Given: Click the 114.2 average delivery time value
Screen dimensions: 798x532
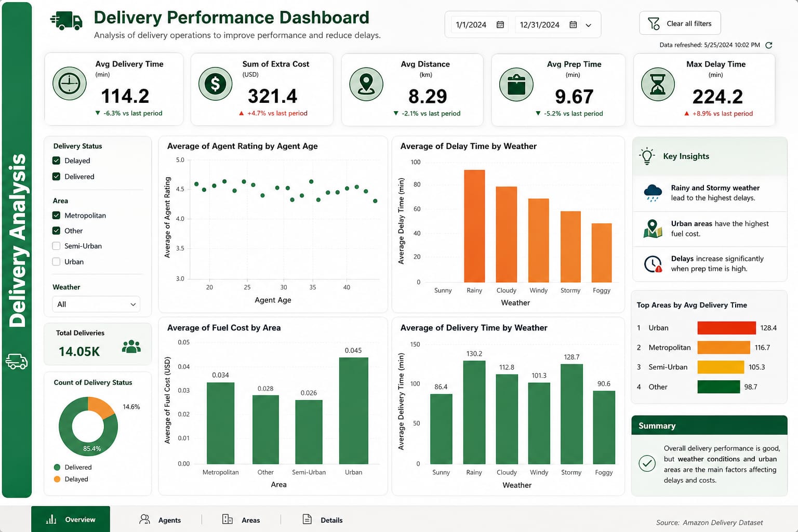Looking at the screenshot, I should coord(125,96).
